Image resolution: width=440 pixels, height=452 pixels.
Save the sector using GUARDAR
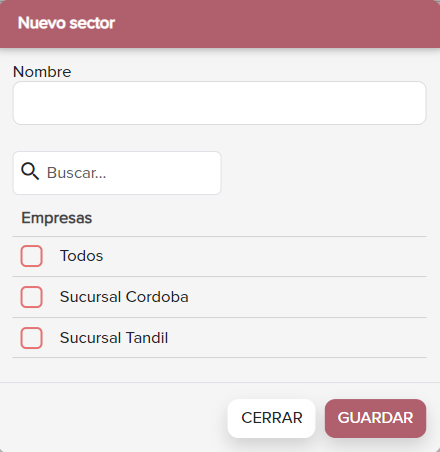point(375,418)
